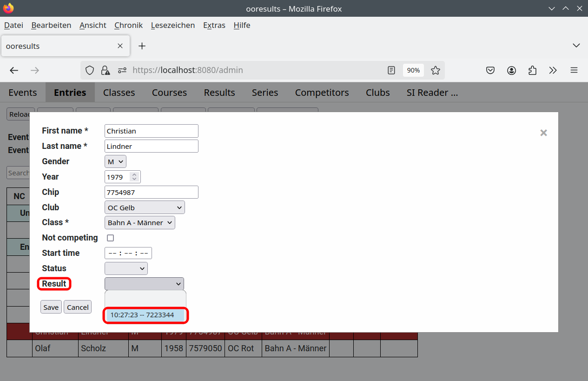This screenshot has width=588, height=381.
Task: Open the Pocket save icon
Action: (x=490, y=70)
